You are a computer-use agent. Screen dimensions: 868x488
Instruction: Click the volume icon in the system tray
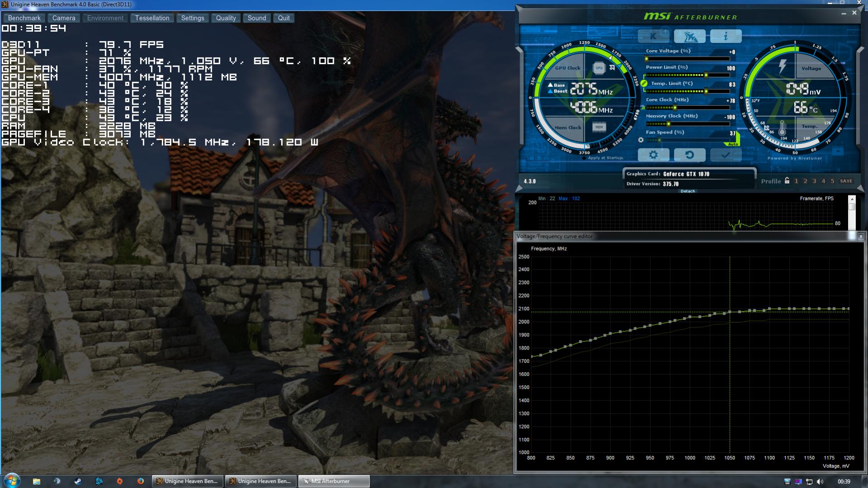(820, 482)
